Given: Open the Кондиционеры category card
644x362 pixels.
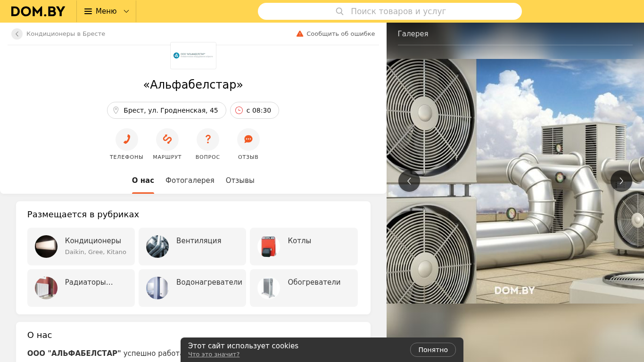Looking at the screenshot, I should tap(81, 247).
